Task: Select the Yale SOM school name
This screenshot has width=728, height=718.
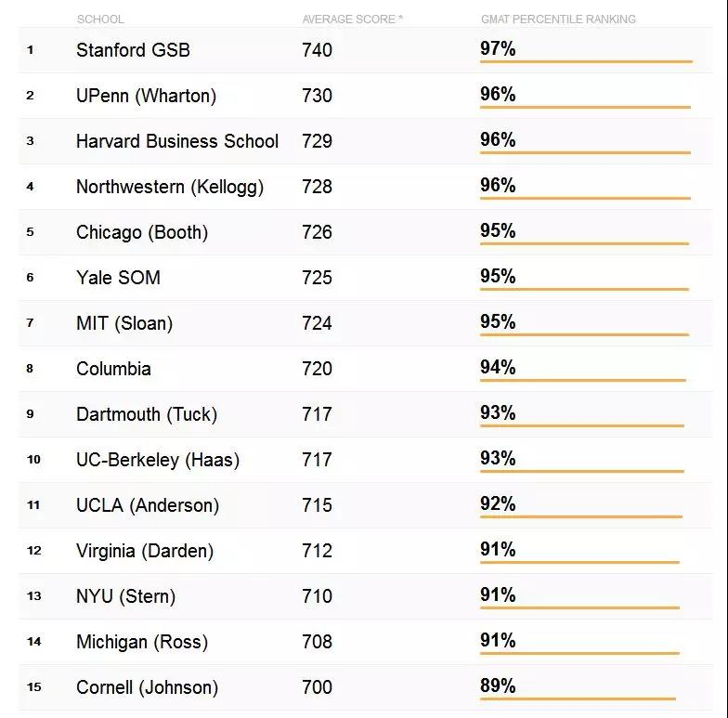Action: [x=119, y=278]
